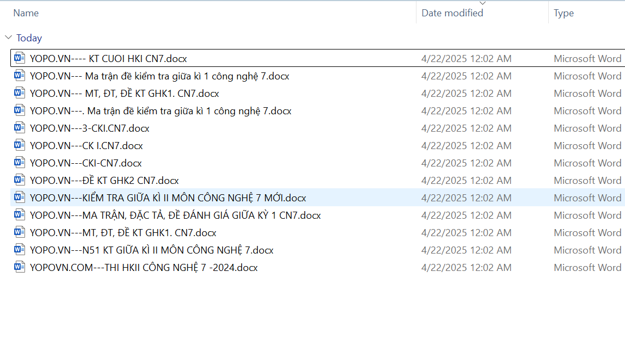Viewport: 625px width, 364px height.
Task: Select YOPO.VN---. Ma trận đề kiểm tra file
Action: point(161,111)
